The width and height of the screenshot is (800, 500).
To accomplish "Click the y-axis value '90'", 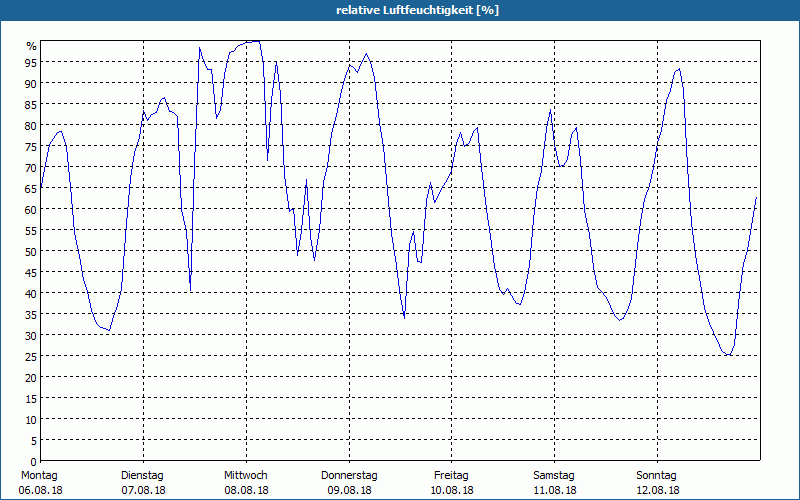I will [31, 84].
